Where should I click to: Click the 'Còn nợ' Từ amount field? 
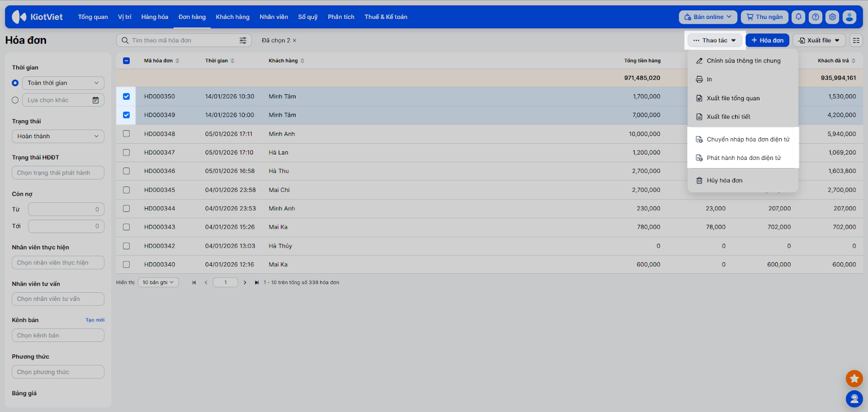[x=66, y=209]
